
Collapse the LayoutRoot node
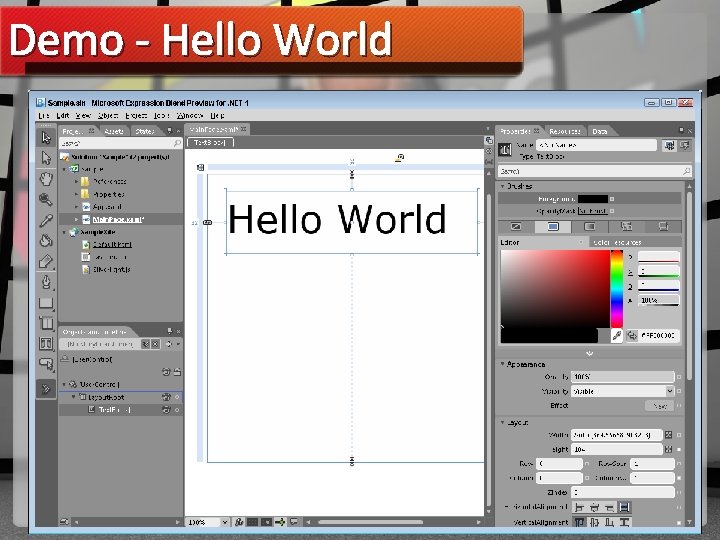coord(73,397)
